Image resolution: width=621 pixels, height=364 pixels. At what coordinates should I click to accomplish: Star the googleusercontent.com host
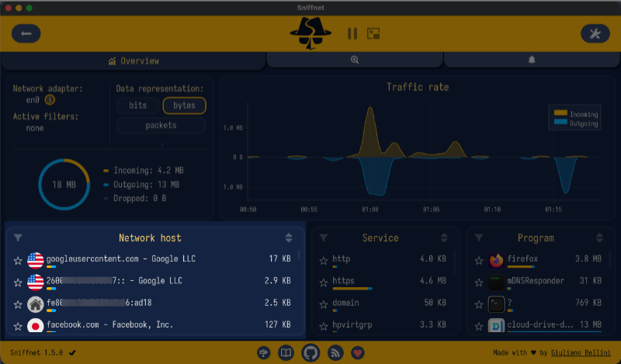18,260
